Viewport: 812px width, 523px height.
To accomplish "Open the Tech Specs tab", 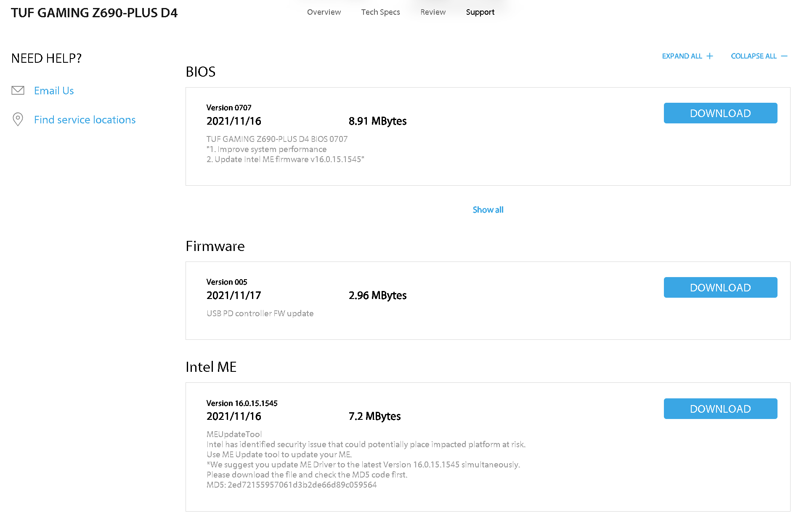I will coord(380,12).
